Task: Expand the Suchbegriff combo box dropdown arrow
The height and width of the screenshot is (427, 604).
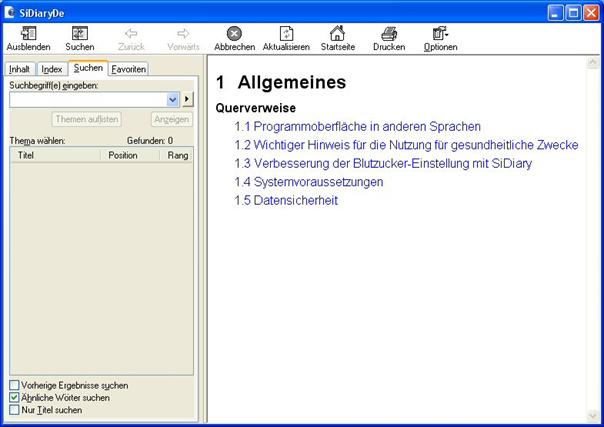Action: click(173, 100)
